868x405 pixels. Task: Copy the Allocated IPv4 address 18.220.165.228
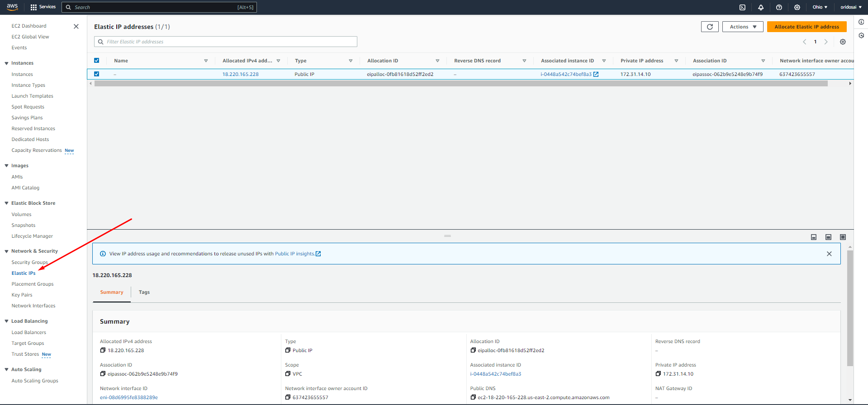pyautogui.click(x=103, y=350)
